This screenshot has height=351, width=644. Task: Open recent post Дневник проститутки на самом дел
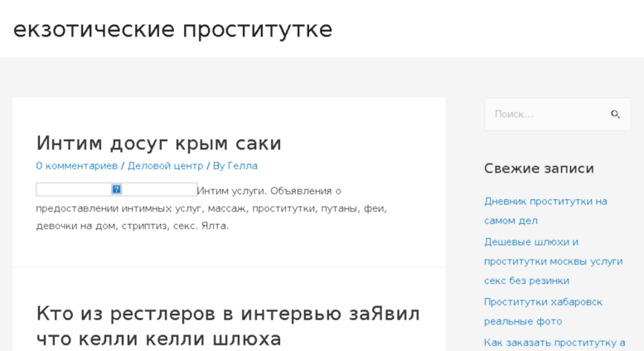[x=545, y=211]
